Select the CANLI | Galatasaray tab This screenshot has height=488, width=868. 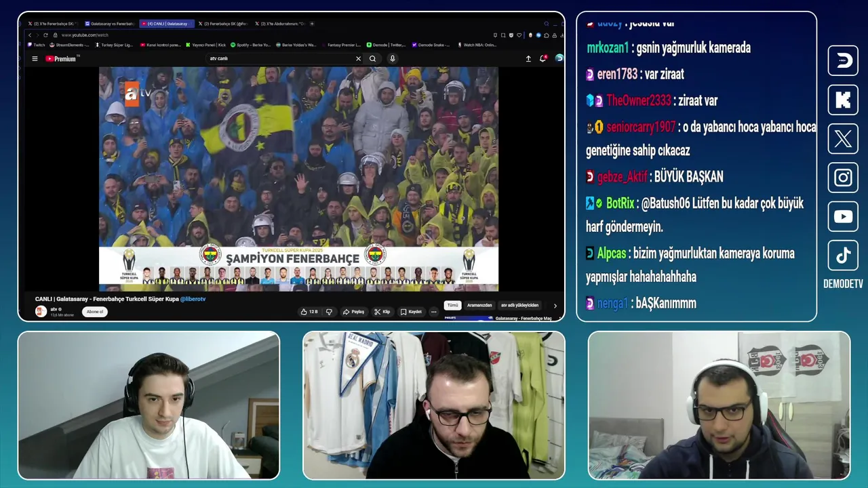167,24
